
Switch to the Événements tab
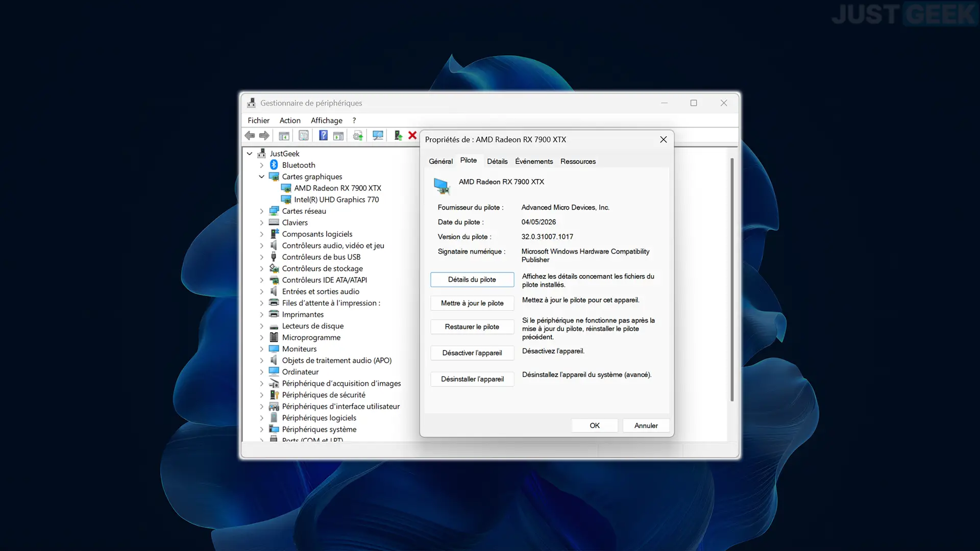534,161
